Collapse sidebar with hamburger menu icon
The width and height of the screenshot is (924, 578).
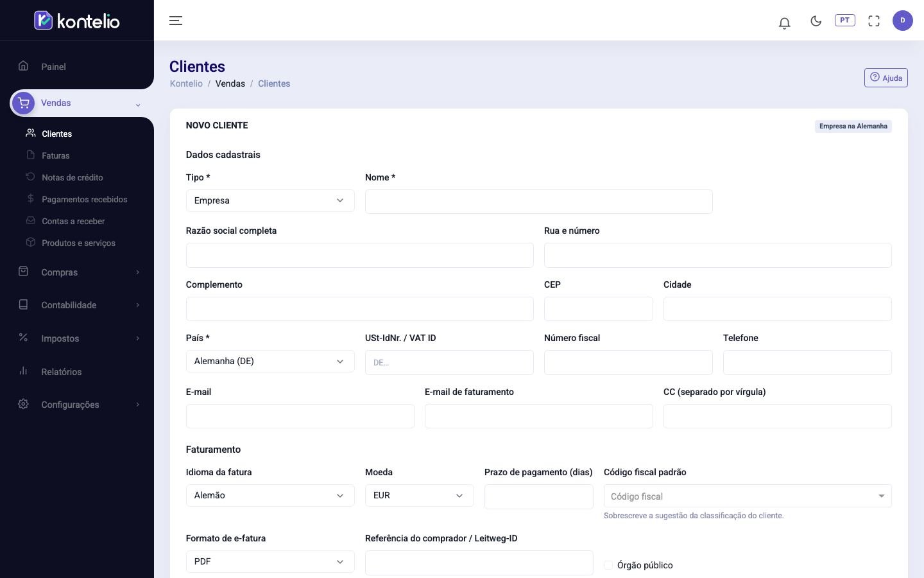point(176,21)
